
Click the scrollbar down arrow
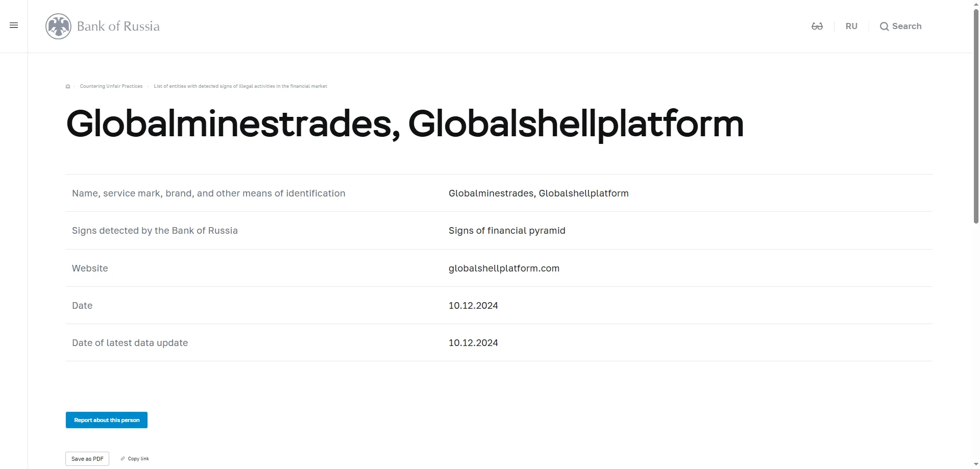point(976,465)
